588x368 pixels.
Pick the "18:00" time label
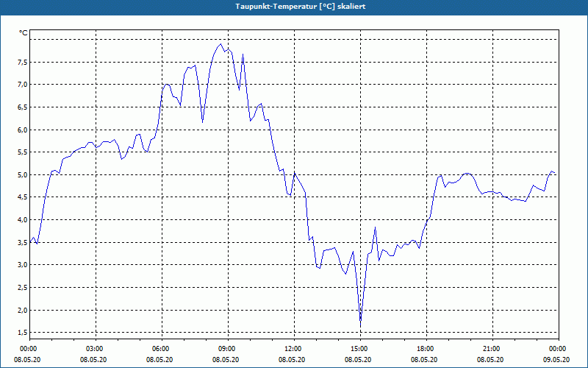pyautogui.click(x=425, y=349)
